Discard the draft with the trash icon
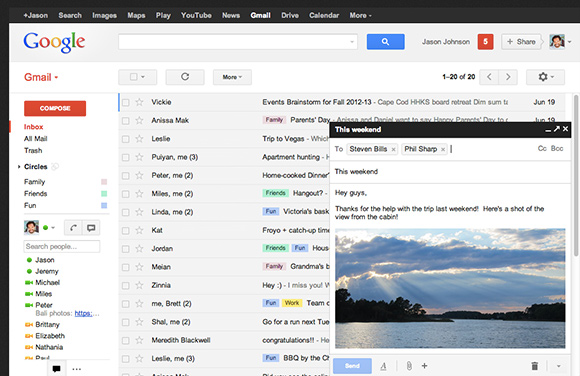The height and width of the screenshot is (376, 580). tap(535, 366)
